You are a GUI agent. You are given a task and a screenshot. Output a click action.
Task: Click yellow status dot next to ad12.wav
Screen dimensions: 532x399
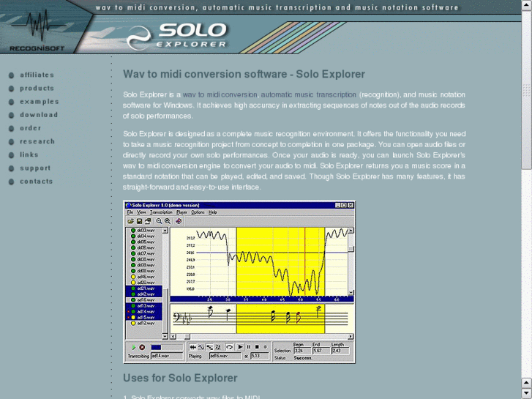133,324
